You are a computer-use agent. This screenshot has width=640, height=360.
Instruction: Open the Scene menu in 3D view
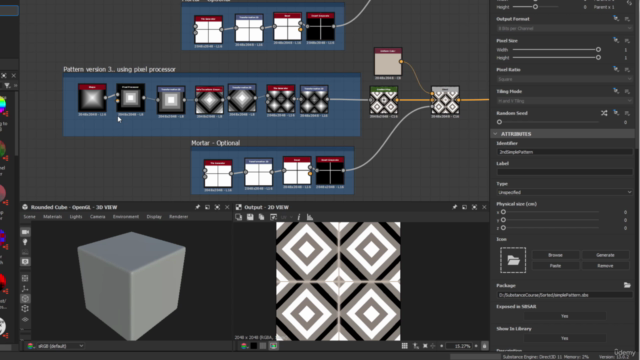point(29,217)
